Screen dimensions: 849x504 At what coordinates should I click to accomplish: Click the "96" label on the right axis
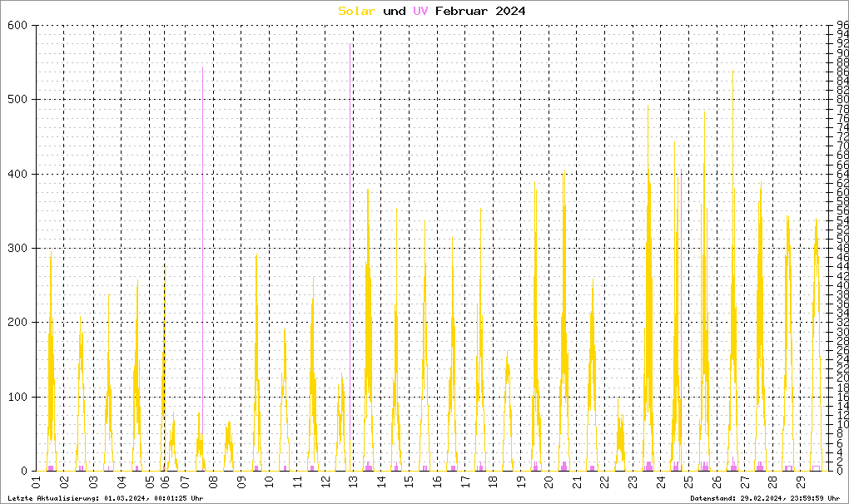[842, 26]
